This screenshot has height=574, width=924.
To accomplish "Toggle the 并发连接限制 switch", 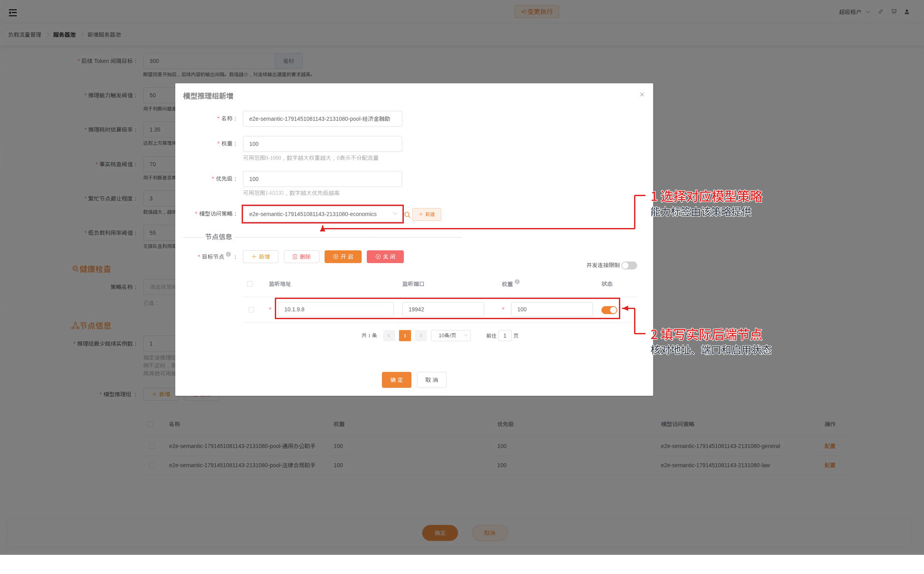I will tap(629, 265).
